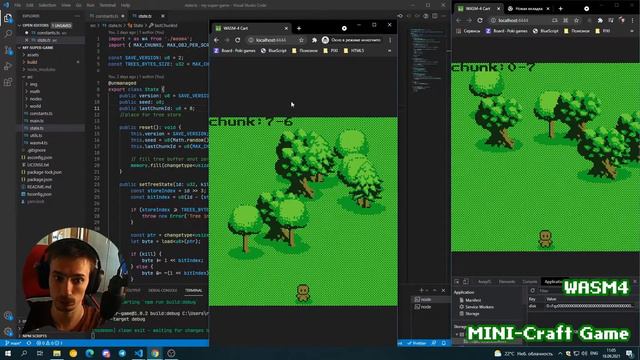Open main.ts in the file explorer
The image size is (640, 360).
[37, 121]
